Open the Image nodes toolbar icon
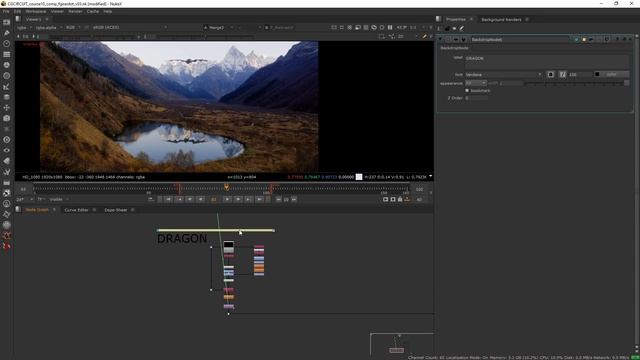Viewport: 640px width, 360px height. 7,22
